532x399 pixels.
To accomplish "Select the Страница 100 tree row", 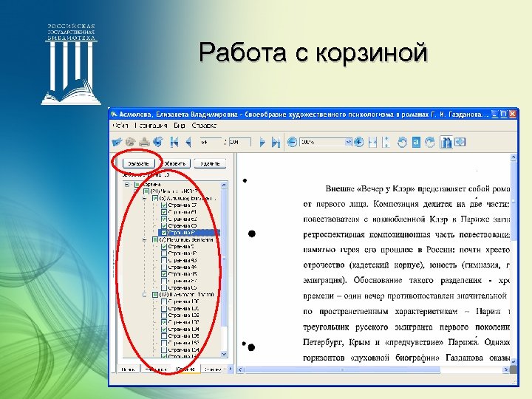I will [183, 301].
